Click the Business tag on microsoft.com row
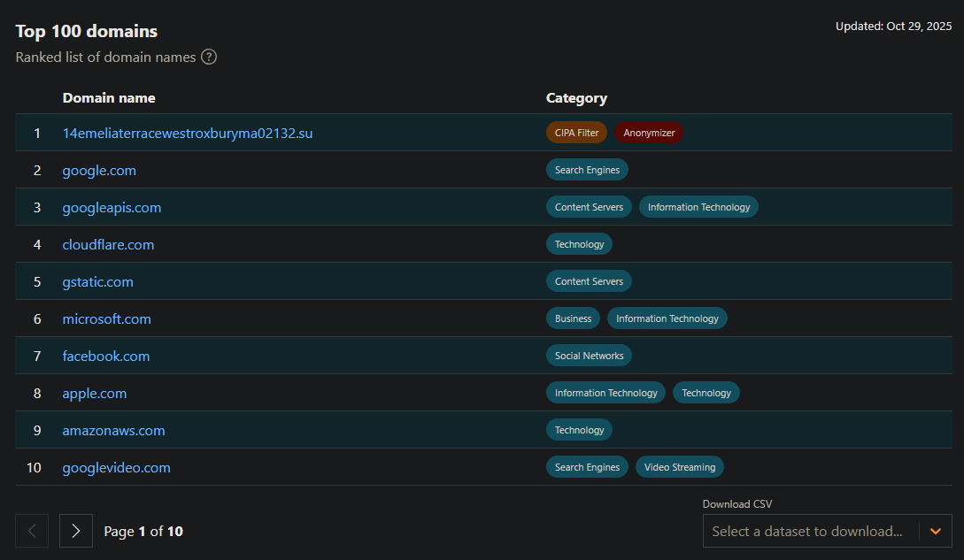Screen dimensions: 964x560 [x=573, y=318]
